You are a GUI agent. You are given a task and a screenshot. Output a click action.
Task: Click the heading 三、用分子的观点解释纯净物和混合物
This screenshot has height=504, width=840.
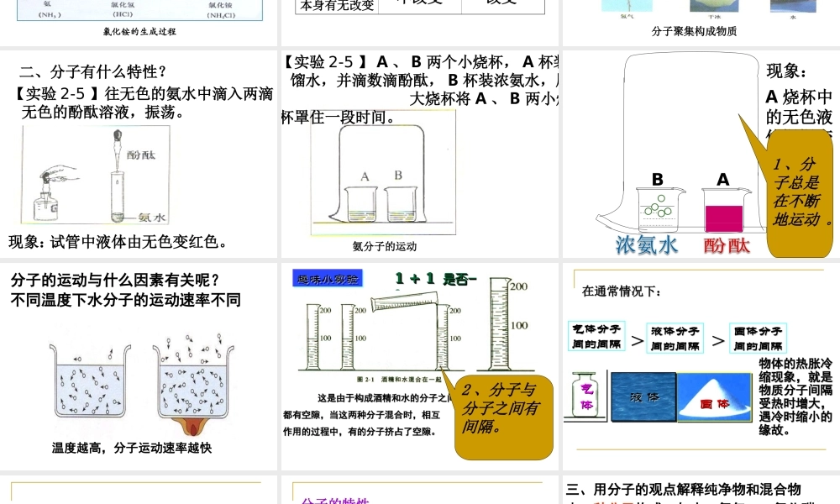coord(684,489)
